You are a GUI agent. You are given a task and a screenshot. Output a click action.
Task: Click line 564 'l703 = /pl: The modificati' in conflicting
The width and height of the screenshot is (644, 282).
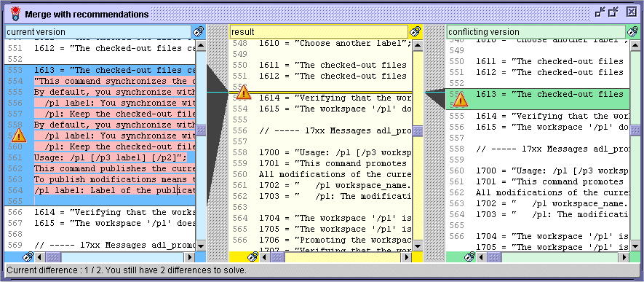[552, 214]
